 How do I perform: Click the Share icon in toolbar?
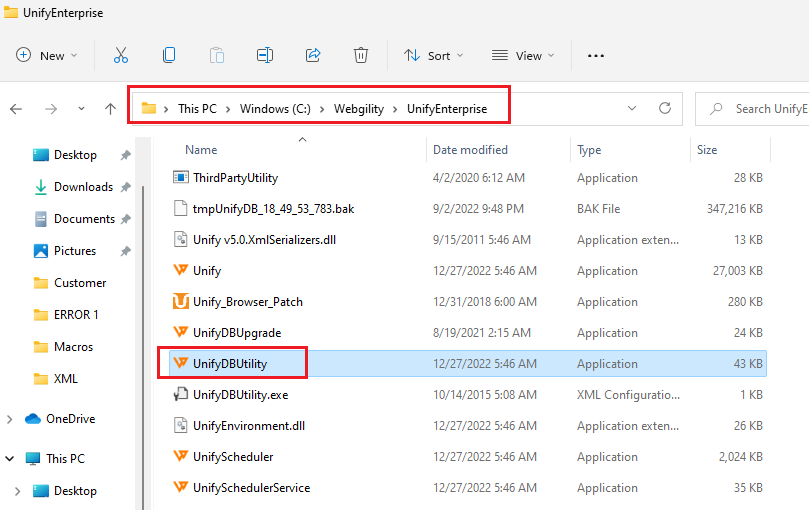313,55
